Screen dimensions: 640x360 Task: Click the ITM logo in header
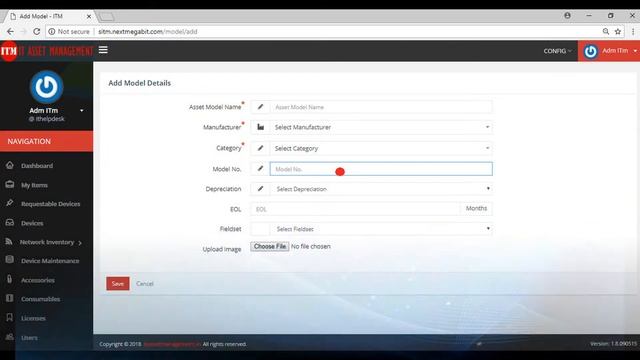[9, 51]
